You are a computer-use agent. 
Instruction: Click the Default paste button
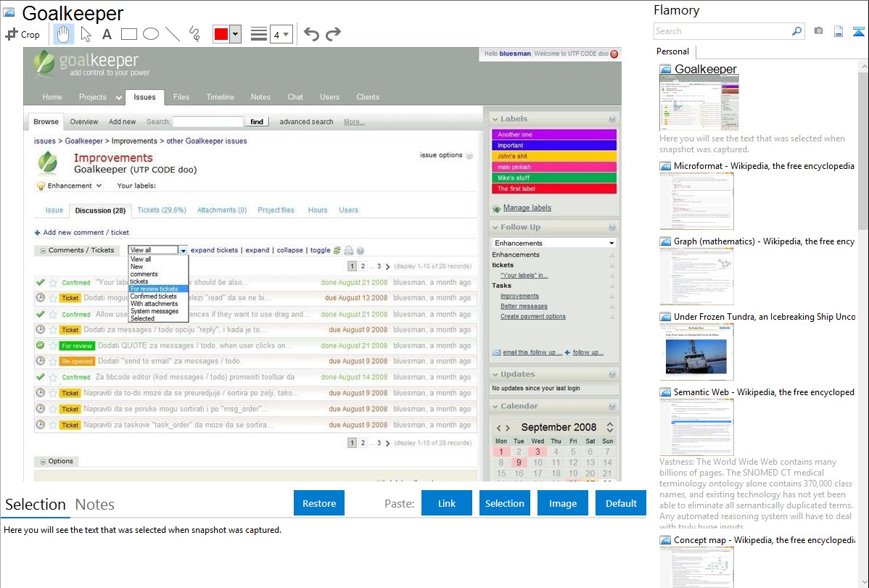click(621, 503)
